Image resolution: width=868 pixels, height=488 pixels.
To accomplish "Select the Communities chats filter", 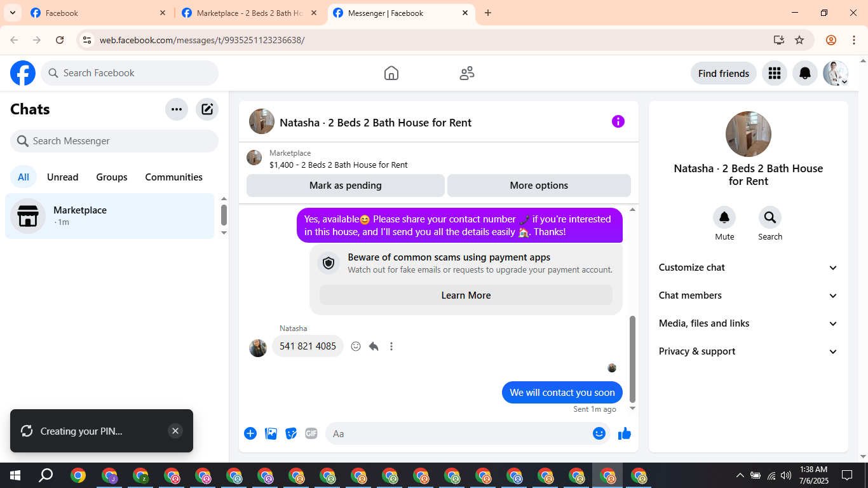I will tap(174, 177).
